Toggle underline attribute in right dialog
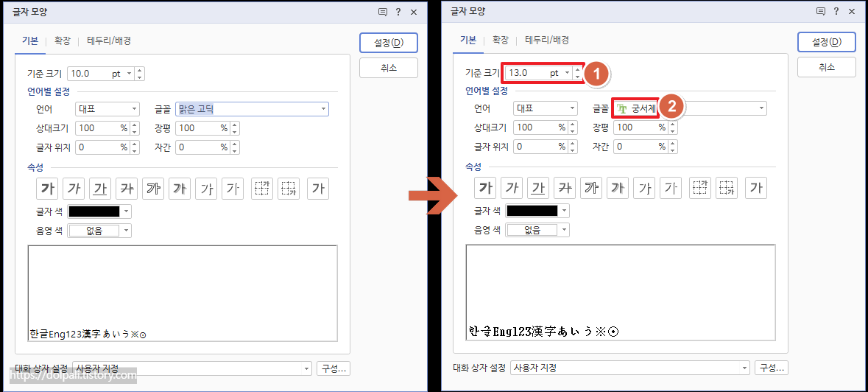 (537, 188)
